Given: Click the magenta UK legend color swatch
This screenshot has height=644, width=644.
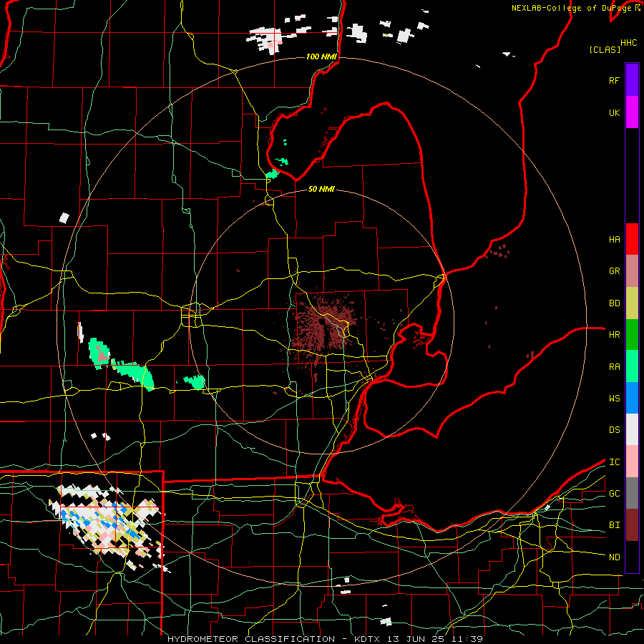Looking at the screenshot, I should click(x=632, y=112).
